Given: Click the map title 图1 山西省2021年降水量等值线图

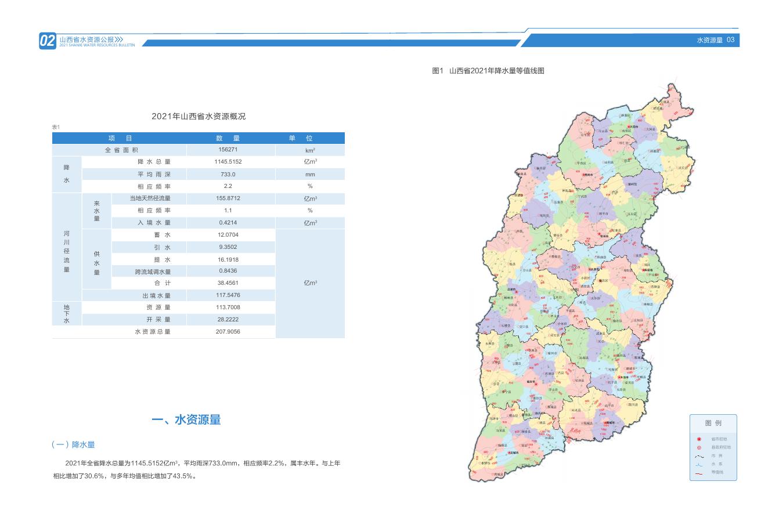Looking at the screenshot, I should 488,71.
